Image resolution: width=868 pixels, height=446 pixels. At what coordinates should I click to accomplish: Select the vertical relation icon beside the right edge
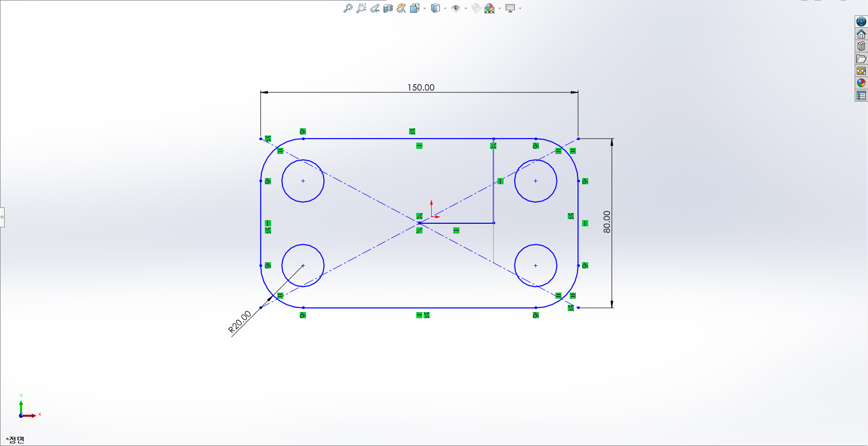585,223
